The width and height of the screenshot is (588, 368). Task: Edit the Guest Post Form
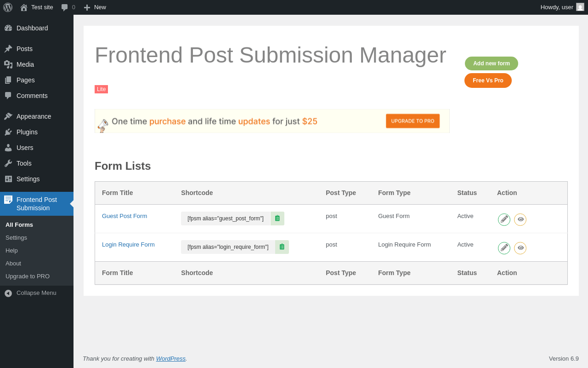click(x=504, y=219)
